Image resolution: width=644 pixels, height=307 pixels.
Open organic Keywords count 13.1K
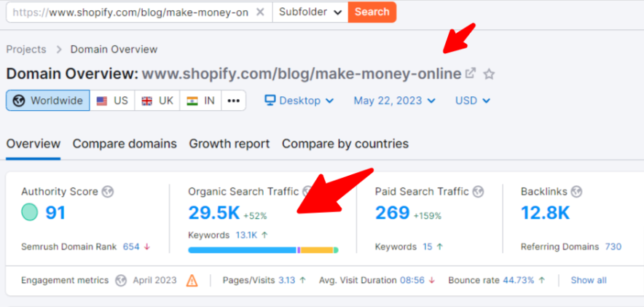(x=246, y=235)
